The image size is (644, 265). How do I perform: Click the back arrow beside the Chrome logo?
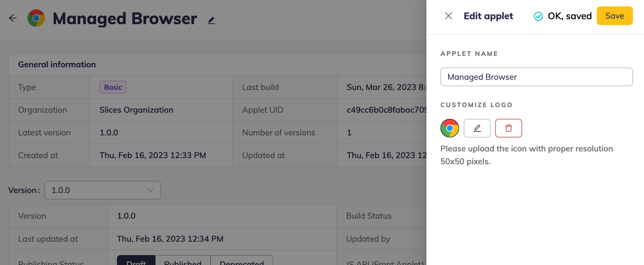pyautogui.click(x=13, y=18)
